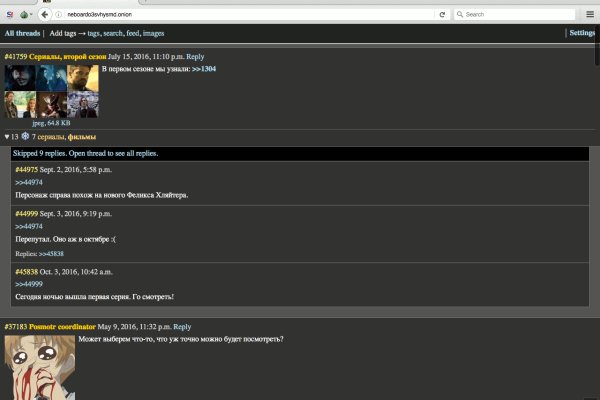The image size is (600, 400).
Task: Click the Tor onion toolbar icon
Action: pos(26,15)
